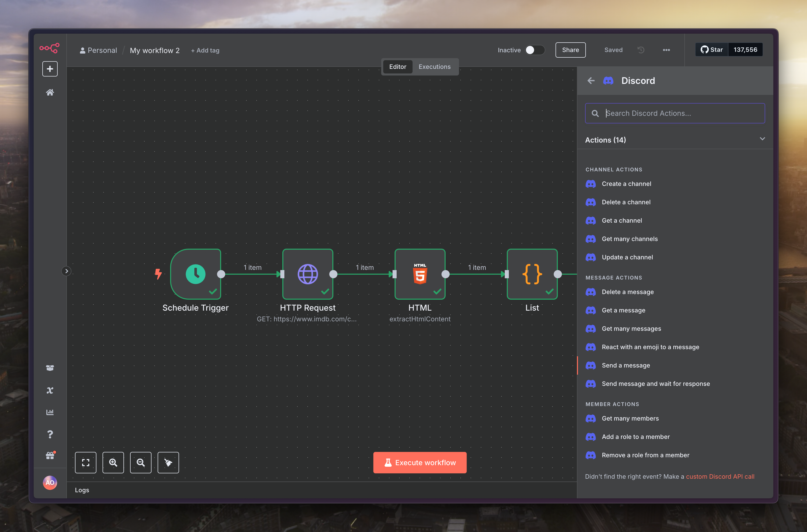
Task: Click the Share button
Action: click(x=570, y=50)
